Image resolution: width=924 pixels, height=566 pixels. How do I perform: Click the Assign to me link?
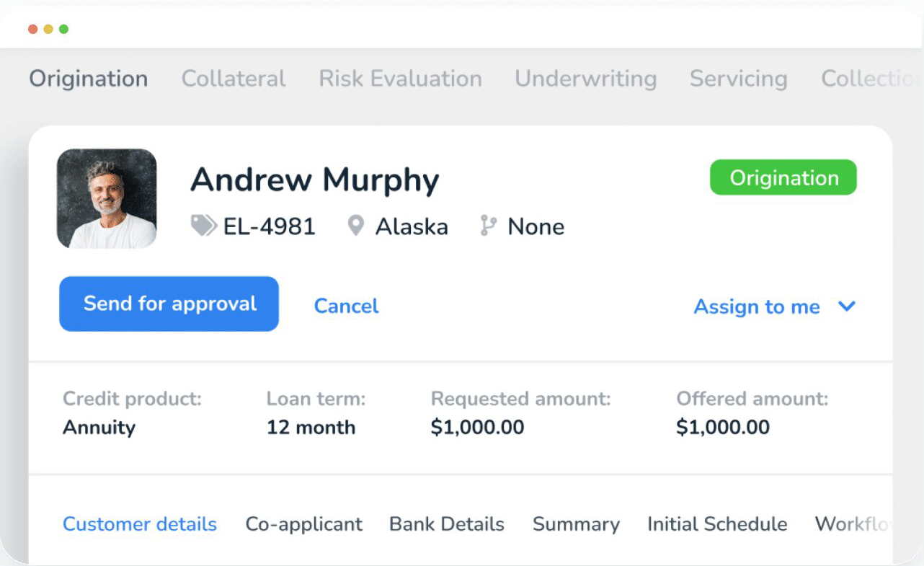click(x=757, y=306)
